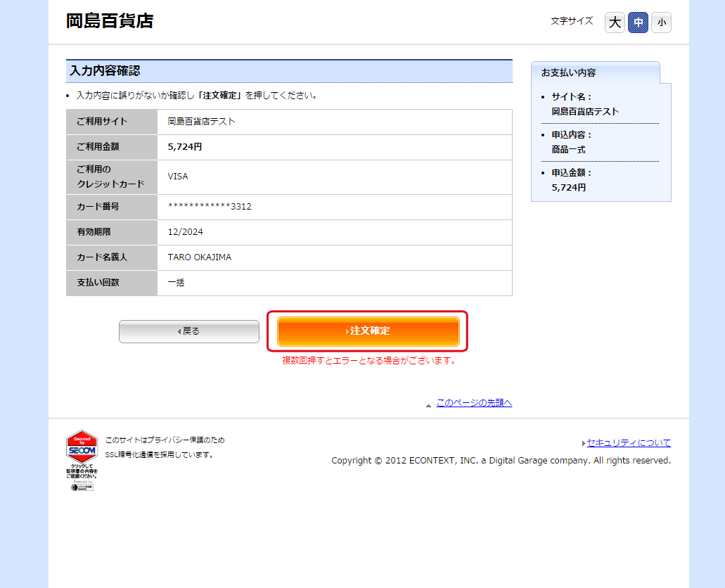
Task: Click the サイト名 label in sidebar
Action: (x=572, y=96)
